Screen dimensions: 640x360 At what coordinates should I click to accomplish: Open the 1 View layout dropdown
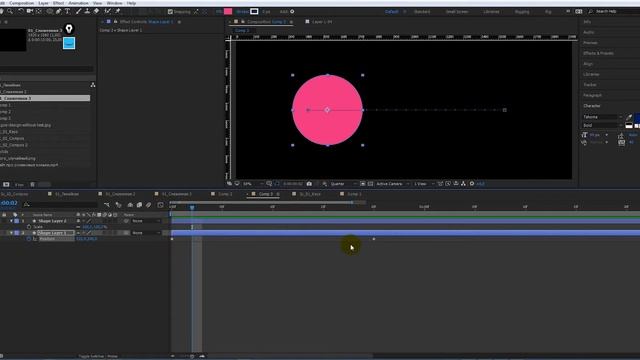pyautogui.click(x=424, y=184)
